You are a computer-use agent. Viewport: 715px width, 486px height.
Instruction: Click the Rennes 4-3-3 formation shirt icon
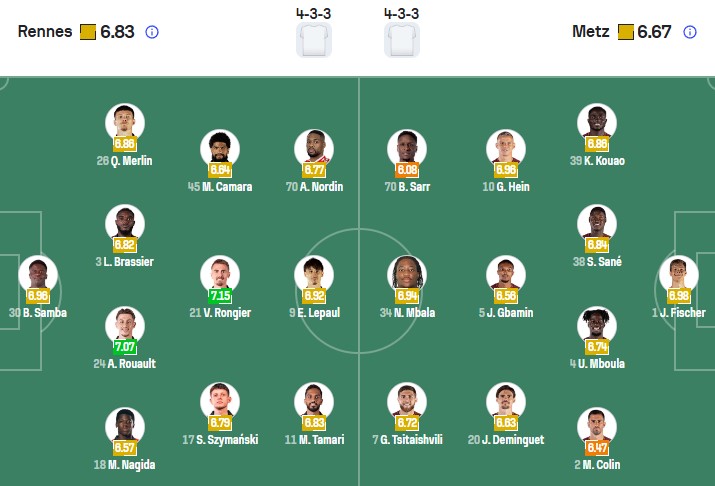(313, 40)
